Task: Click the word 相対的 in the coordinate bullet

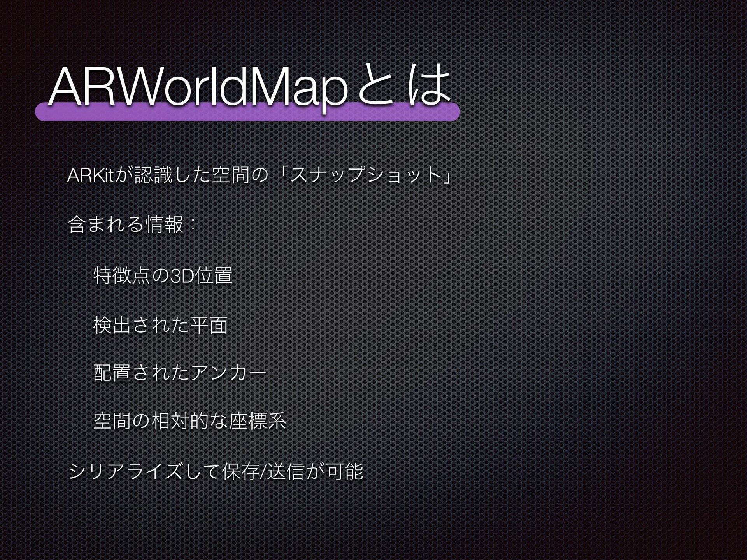Action: [x=180, y=421]
